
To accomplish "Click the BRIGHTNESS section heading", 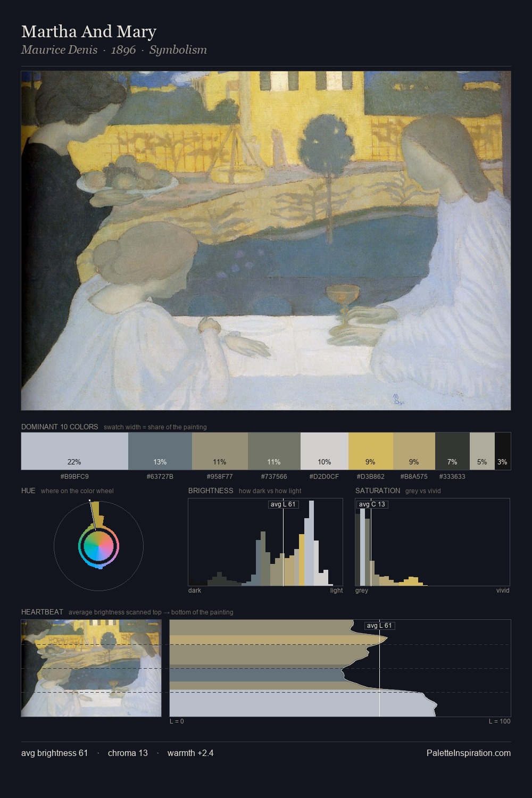I will [x=211, y=491].
